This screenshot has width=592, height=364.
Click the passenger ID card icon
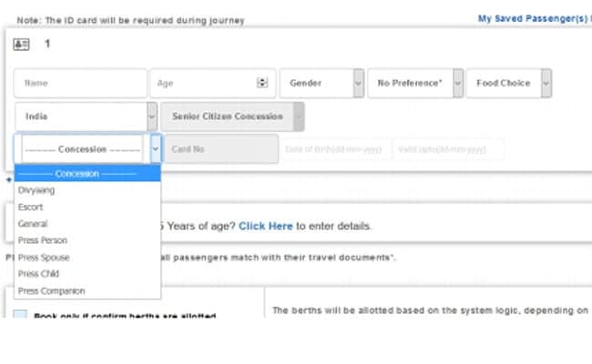(21, 44)
